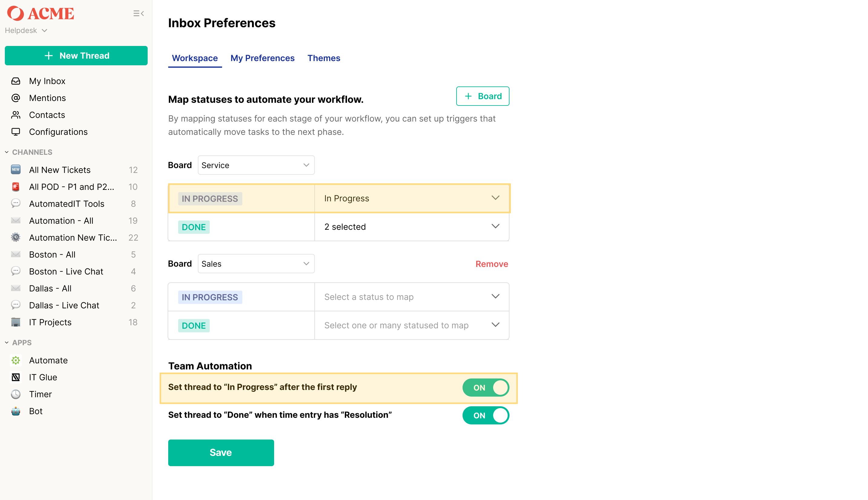Collapse the sidebar with the menu icon
Screen dimensions: 868x500
click(x=139, y=13)
